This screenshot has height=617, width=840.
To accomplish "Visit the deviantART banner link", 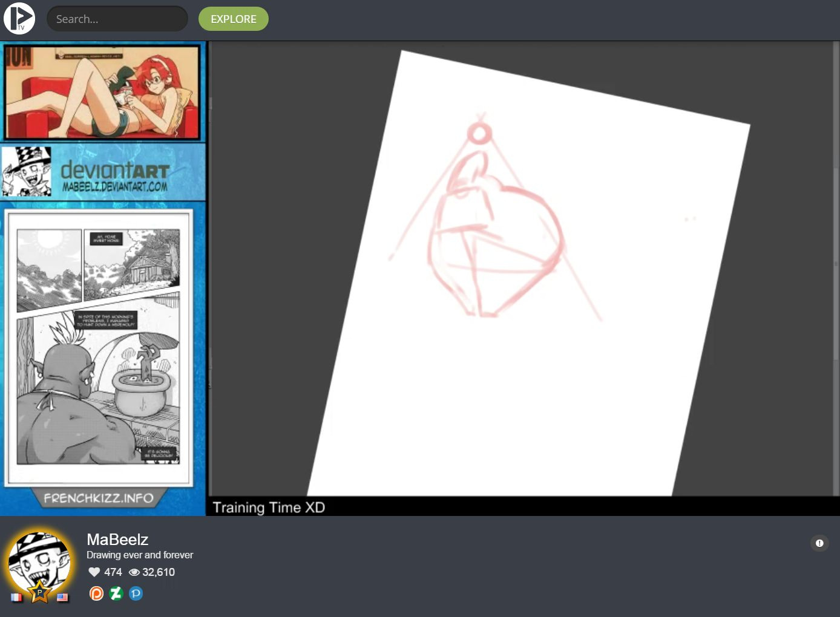I will tap(103, 172).
